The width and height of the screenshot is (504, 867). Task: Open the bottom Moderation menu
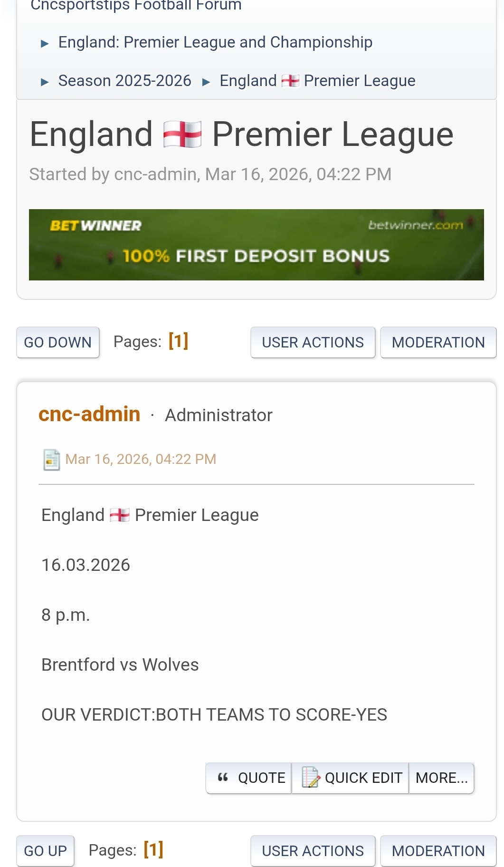click(438, 851)
